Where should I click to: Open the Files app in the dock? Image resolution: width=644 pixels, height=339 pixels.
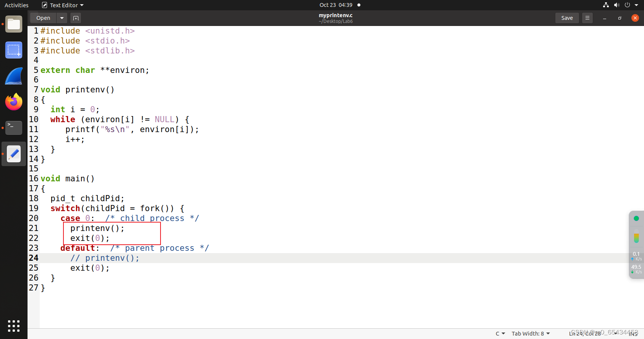[x=14, y=24]
